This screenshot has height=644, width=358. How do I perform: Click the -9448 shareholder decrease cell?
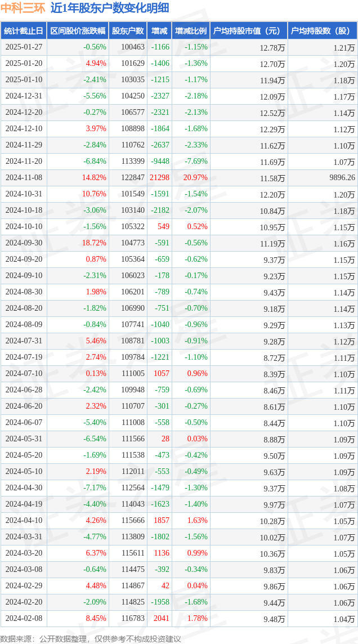160,161
